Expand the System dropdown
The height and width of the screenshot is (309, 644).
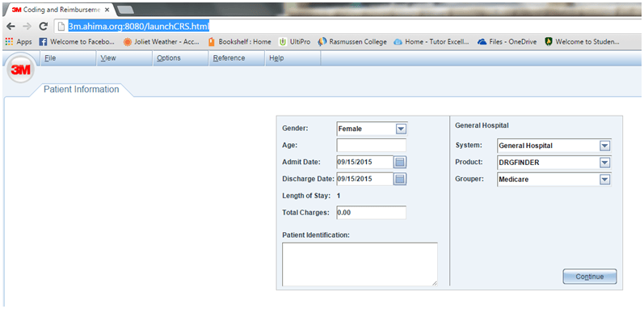(604, 146)
